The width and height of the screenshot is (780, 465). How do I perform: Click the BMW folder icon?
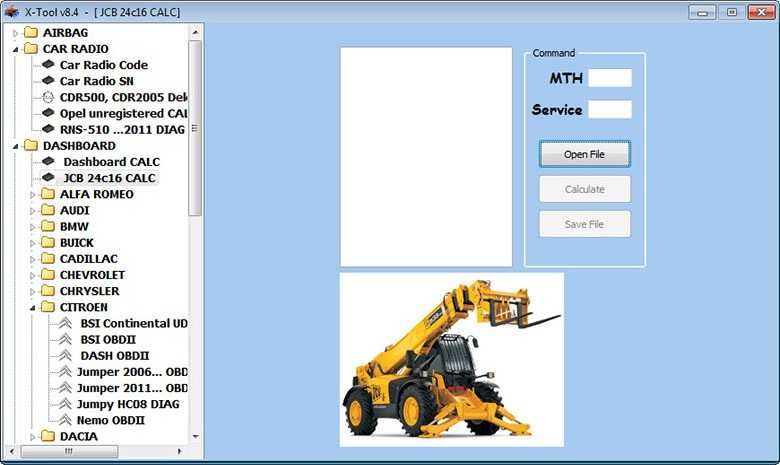(x=48, y=226)
